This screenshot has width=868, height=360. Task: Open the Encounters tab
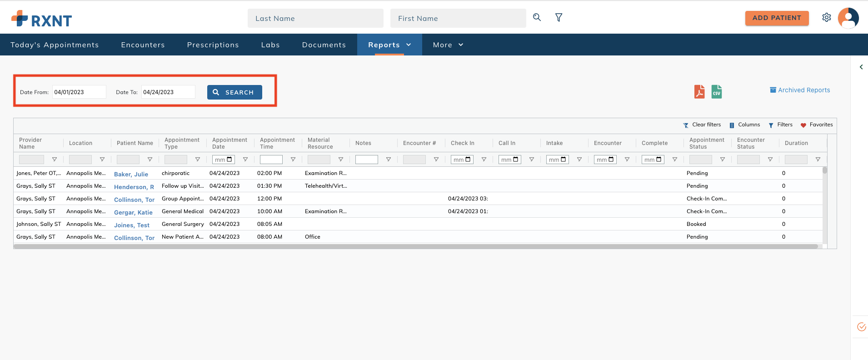point(143,45)
